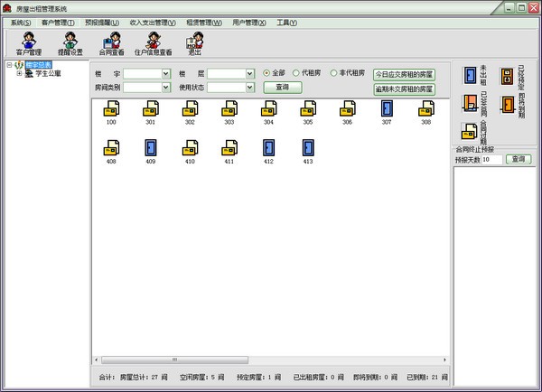Click the 提醒设置 toolbar icon
Screen dimensions: 542x392
[x=70, y=42]
